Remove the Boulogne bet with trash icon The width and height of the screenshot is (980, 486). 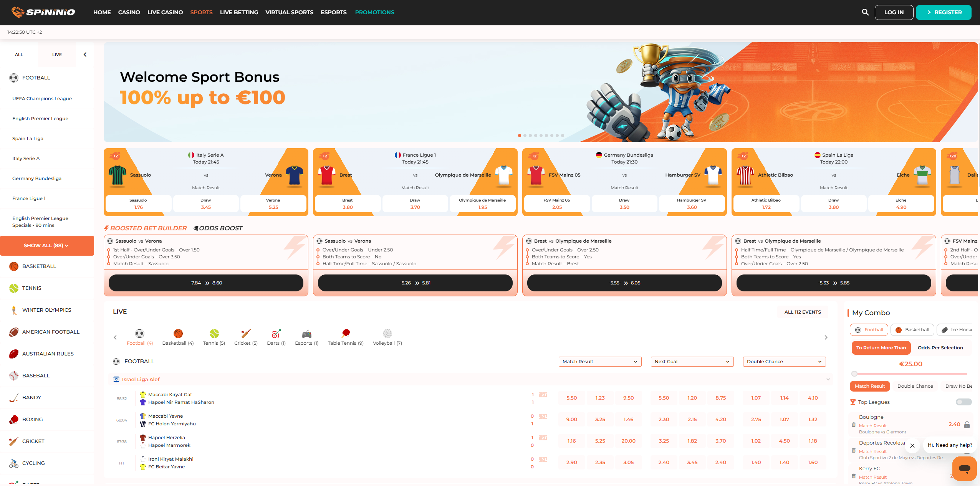coord(853,425)
